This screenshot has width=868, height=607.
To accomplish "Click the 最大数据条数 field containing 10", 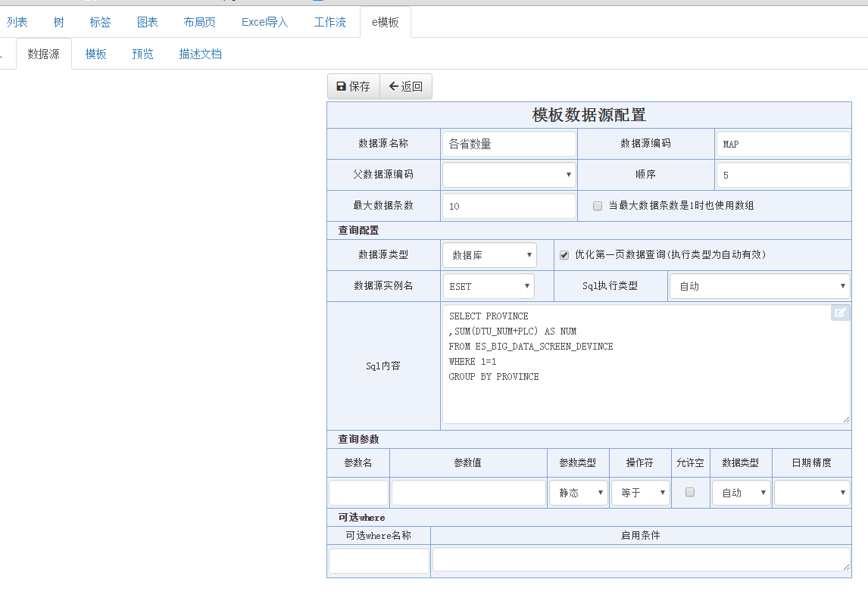I will pos(509,206).
